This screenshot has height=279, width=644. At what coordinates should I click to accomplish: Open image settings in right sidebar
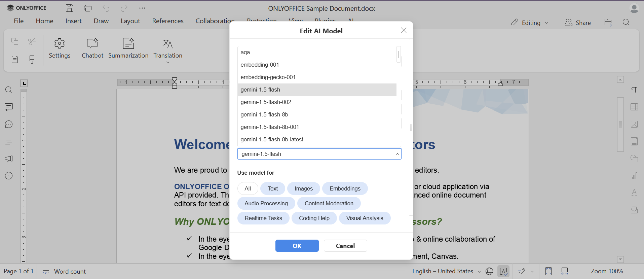[634, 124]
